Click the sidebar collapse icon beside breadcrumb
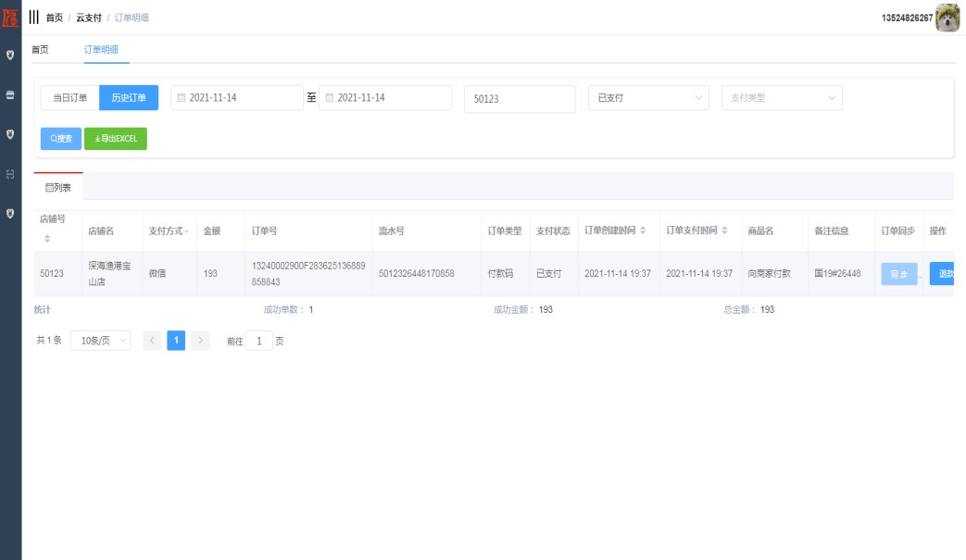This screenshot has width=966, height=560. 34,18
